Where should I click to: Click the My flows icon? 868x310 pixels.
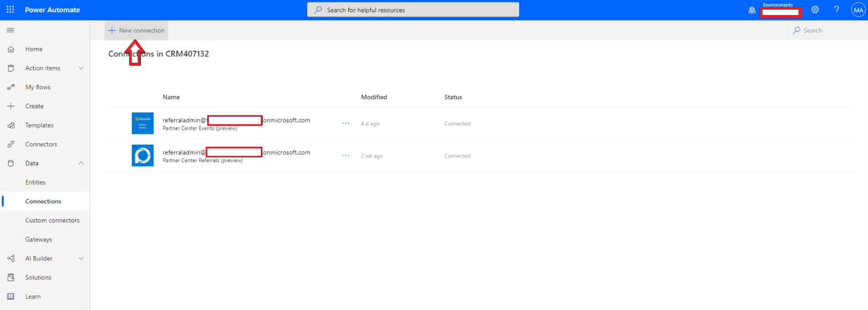pyautogui.click(x=11, y=87)
